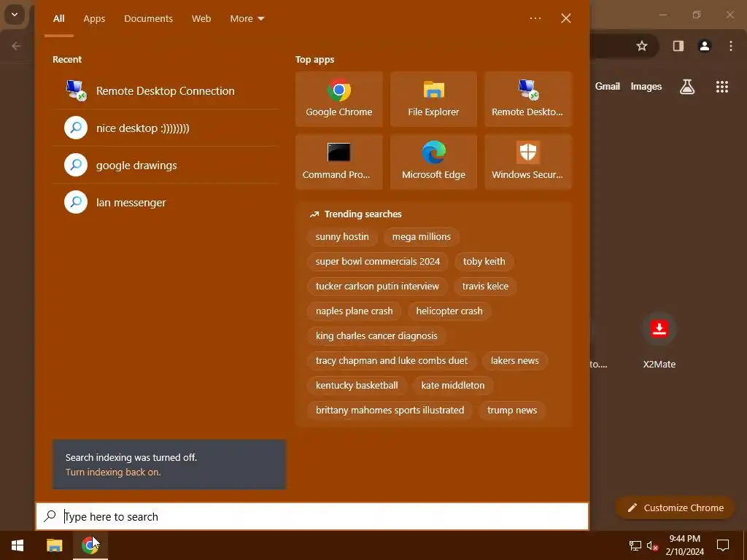Select the All tab

58,18
